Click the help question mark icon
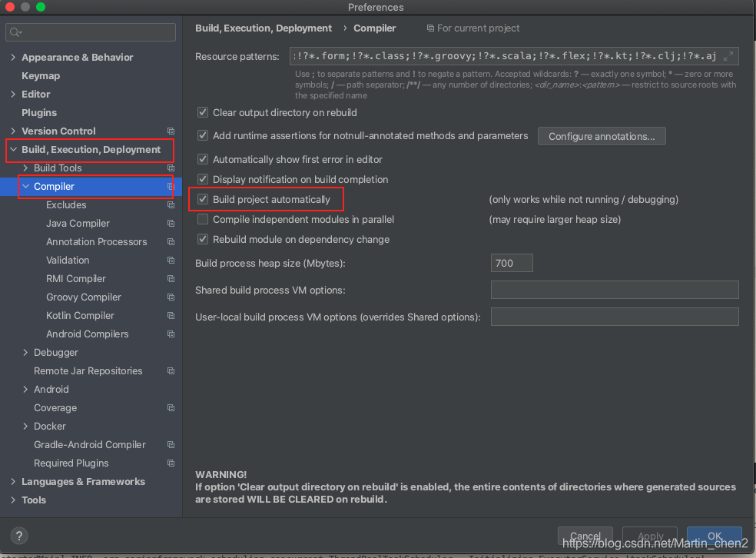Screen dimensions: 756x558 [x=18, y=536]
